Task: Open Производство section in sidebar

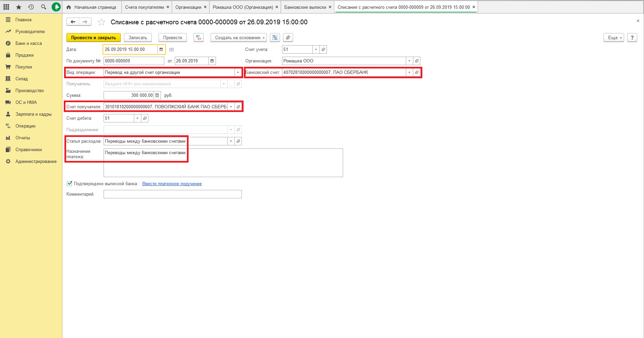Action: click(x=30, y=90)
